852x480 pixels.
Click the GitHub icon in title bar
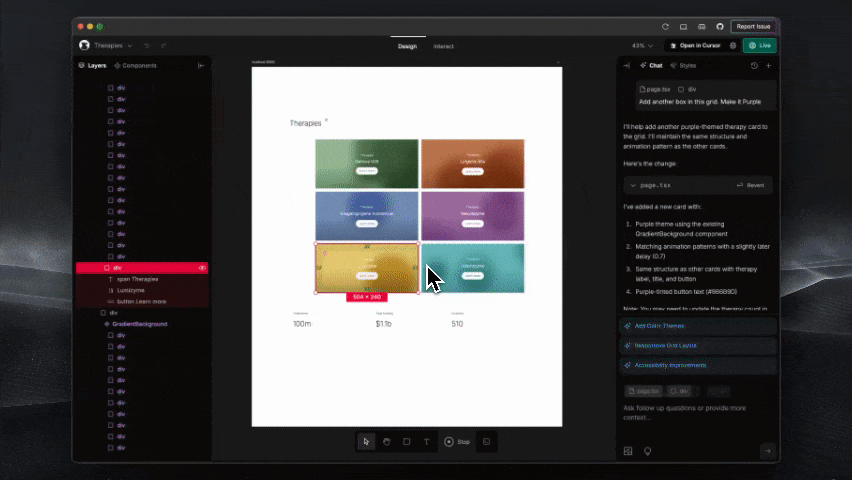coord(720,26)
